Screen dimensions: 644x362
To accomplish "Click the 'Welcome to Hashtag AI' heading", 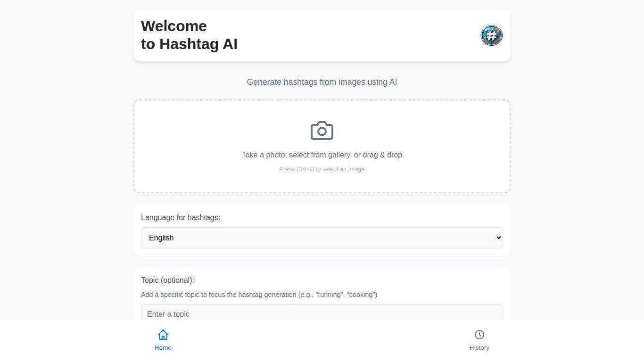I will click(189, 35).
